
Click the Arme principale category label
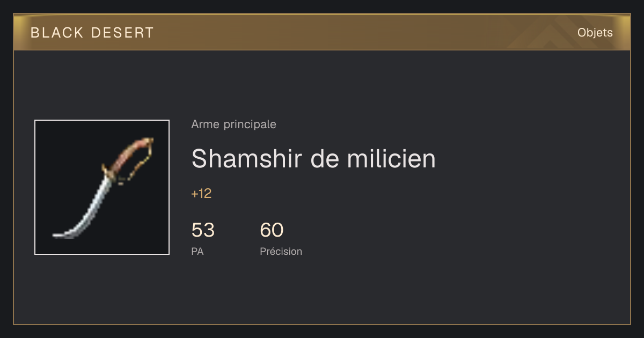(233, 124)
